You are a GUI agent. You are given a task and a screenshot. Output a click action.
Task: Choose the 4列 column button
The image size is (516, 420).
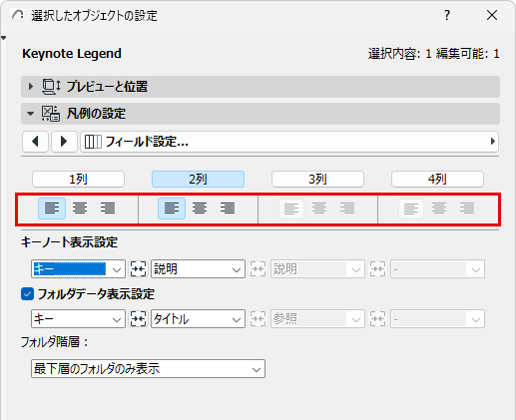(437, 180)
